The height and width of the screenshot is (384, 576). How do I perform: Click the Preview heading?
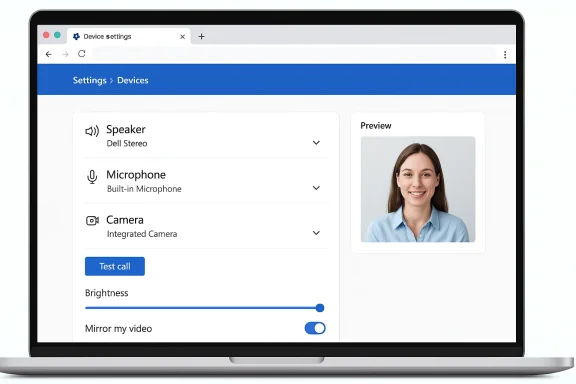(x=376, y=126)
